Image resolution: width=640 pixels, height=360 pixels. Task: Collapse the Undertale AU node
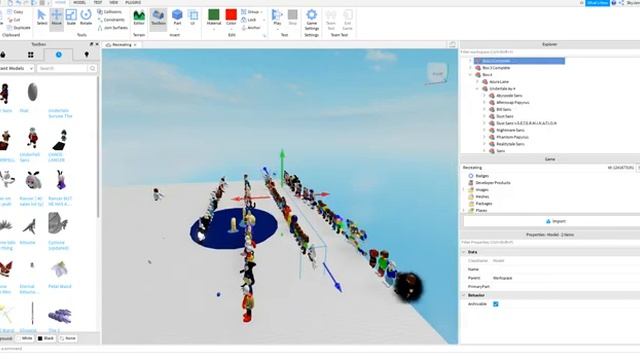[477, 89]
